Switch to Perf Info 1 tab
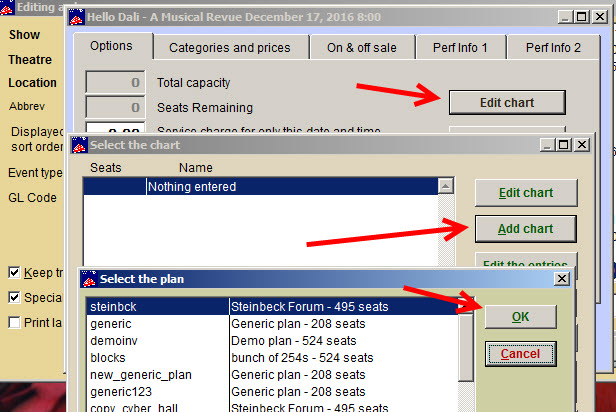 (460, 48)
